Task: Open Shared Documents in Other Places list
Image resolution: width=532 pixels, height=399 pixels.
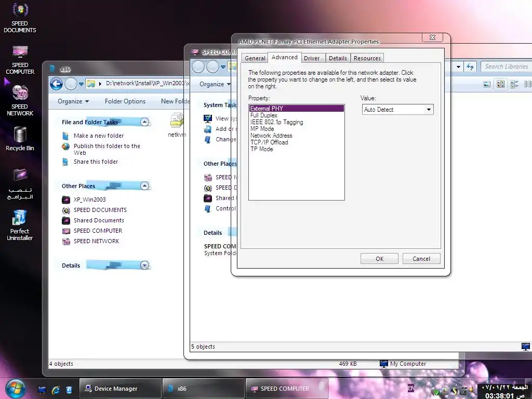Action: (99, 220)
